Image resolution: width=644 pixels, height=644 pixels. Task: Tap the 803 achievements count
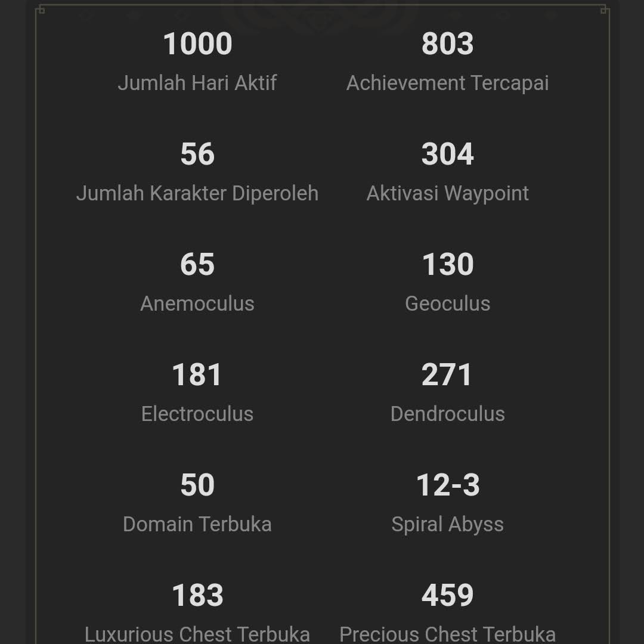pos(447,44)
